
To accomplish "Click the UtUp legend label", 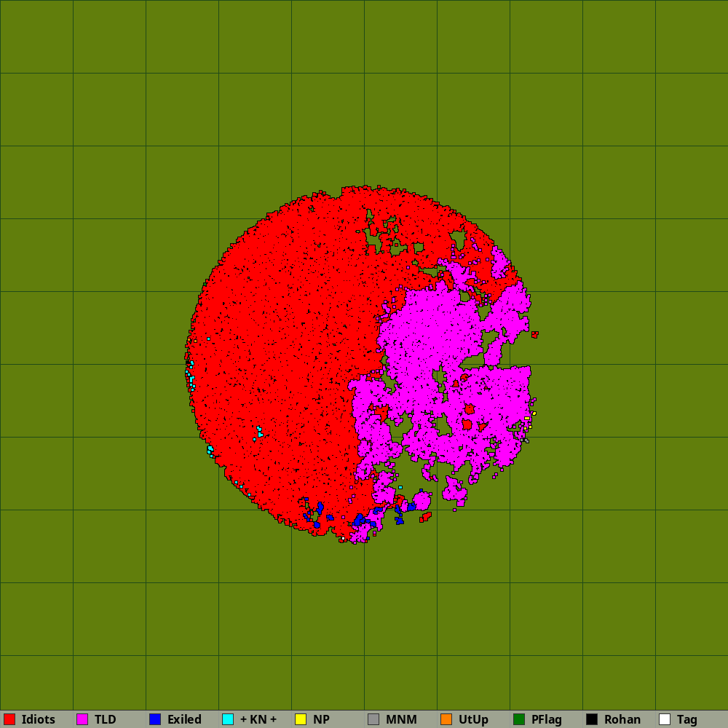I will (x=473, y=719).
